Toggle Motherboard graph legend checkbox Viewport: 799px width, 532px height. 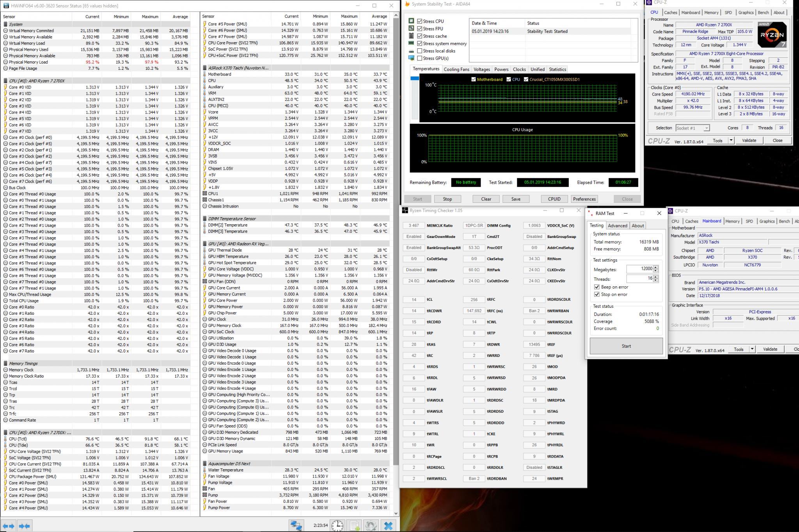coord(474,79)
